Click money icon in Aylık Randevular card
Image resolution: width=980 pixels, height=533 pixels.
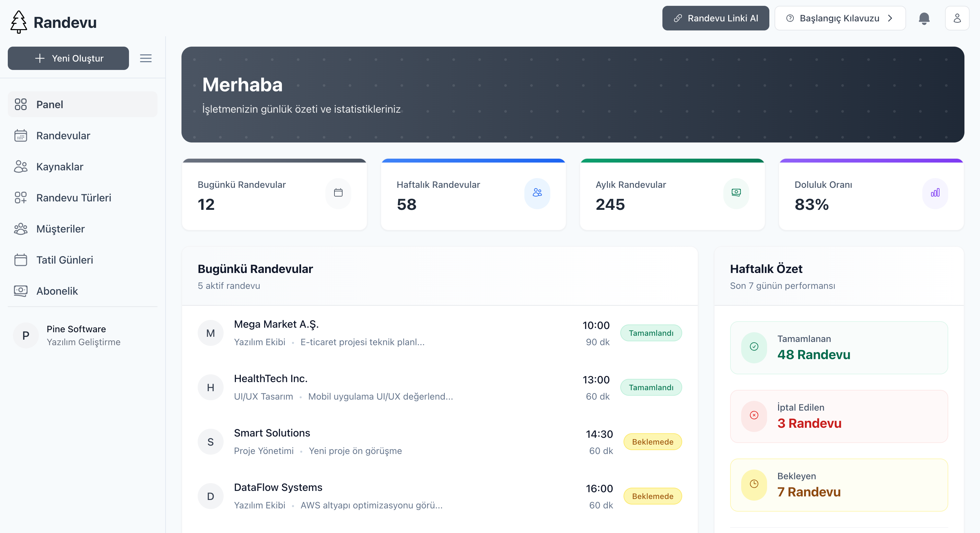[x=736, y=193]
